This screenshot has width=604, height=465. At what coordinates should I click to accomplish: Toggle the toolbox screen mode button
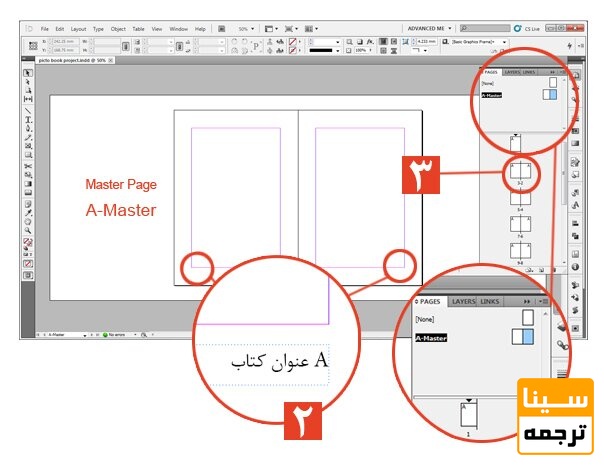click(28, 275)
